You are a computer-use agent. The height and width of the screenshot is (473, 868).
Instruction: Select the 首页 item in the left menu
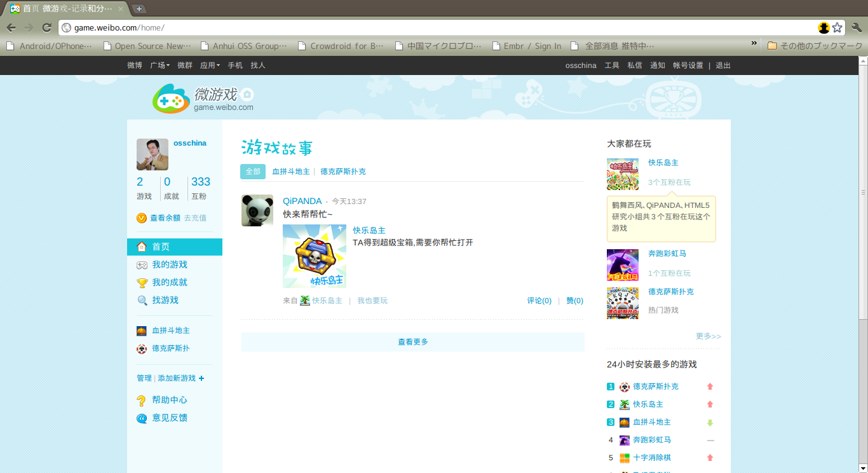click(x=175, y=247)
